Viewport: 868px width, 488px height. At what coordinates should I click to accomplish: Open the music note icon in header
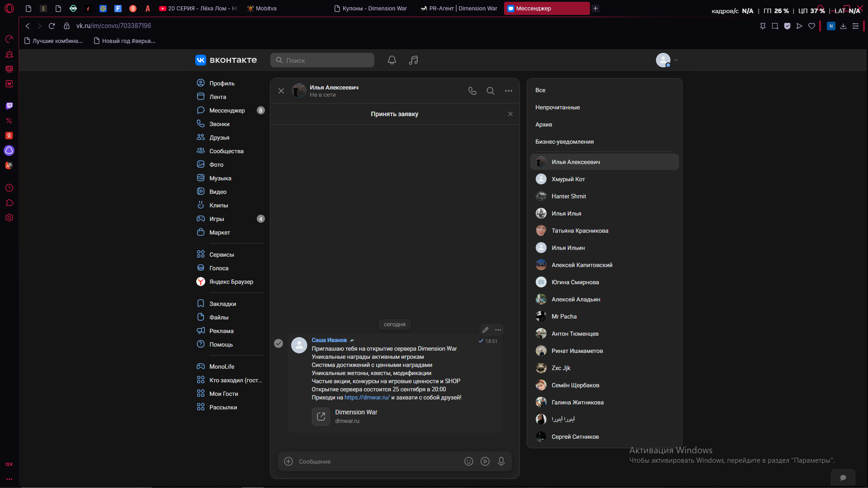click(x=414, y=60)
